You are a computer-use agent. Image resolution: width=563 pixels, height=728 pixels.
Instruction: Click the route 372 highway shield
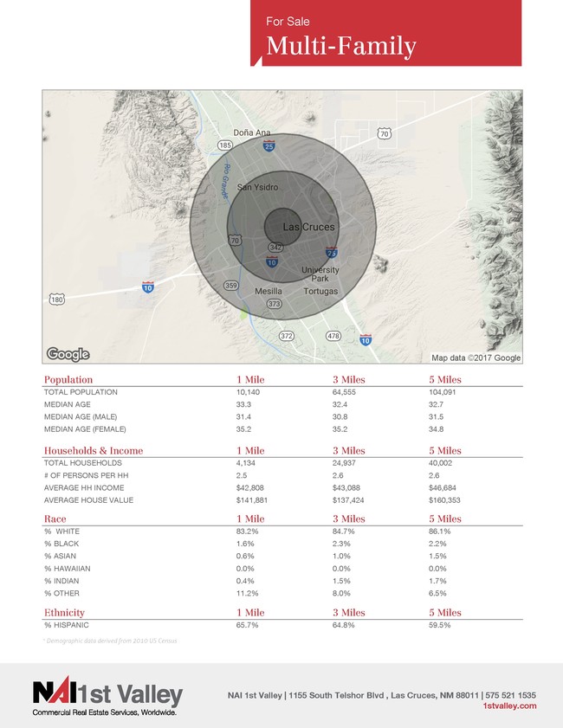[x=286, y=336]
